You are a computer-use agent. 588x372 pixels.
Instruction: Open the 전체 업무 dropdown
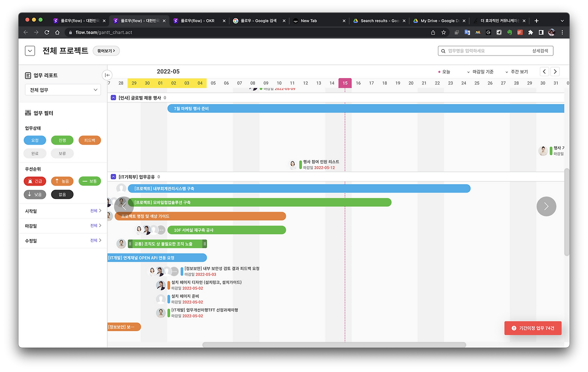tap(63, 90)
